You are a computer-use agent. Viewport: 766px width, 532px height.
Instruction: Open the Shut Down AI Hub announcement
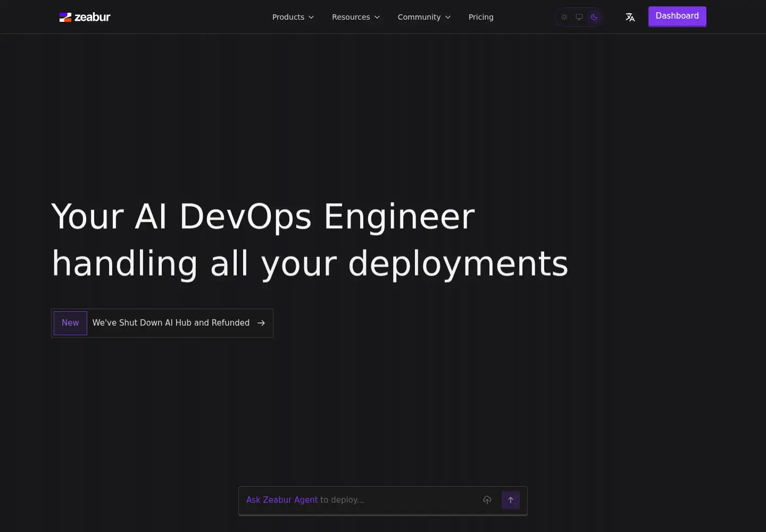(x=162, y=323)
